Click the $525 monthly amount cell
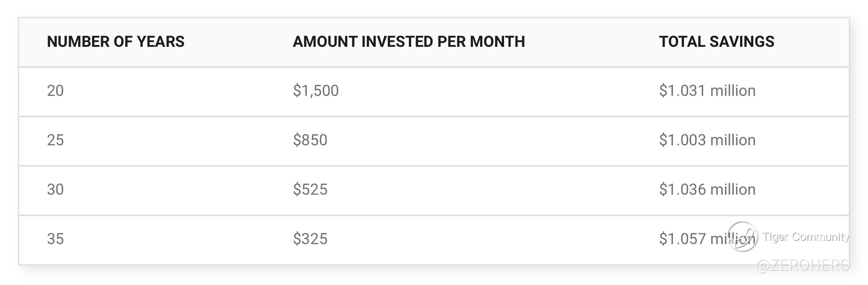Image resolution: width=868 pixels, height=285 pixels. [x=310, y=190]
